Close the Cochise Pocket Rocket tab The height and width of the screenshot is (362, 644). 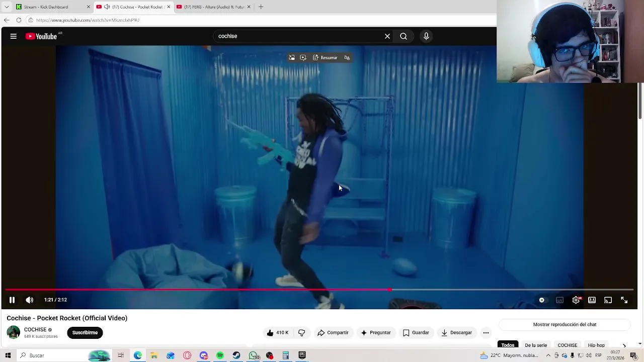click(169, 7)
